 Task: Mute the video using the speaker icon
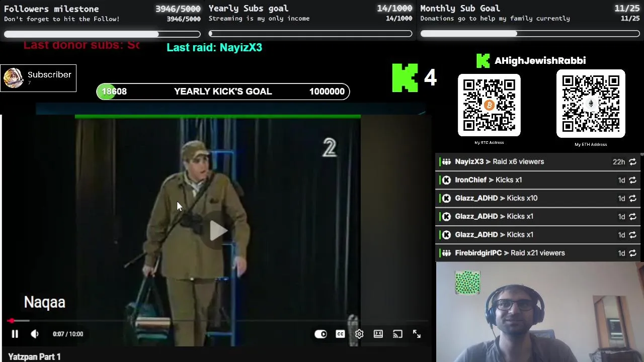click(35, 334)
